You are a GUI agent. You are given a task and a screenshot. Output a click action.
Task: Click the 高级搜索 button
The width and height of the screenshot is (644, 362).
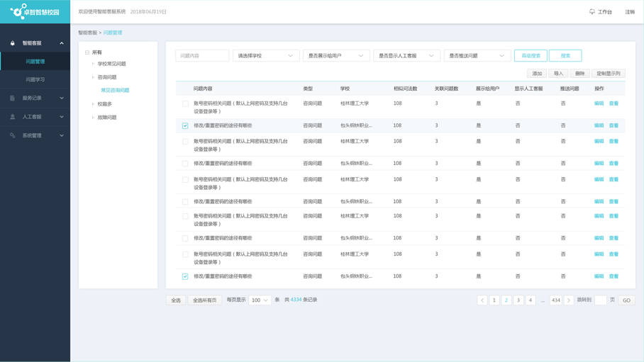click(531, 55)
